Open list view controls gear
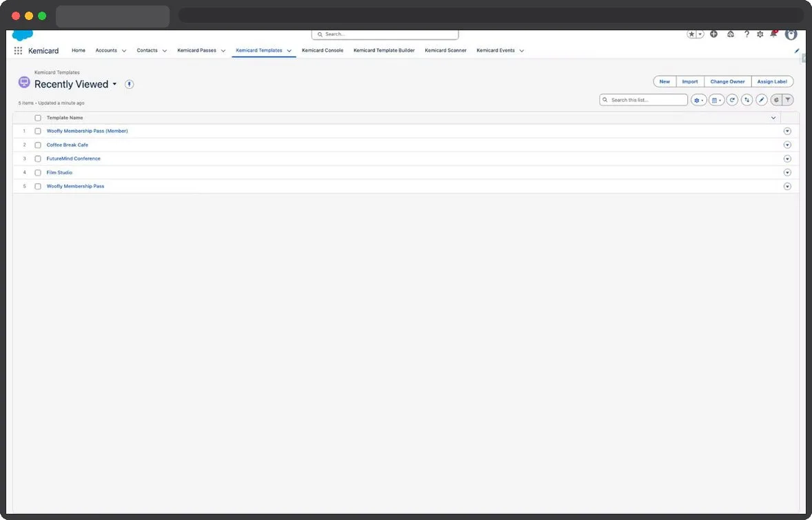Screen dimensions: 812x520 click(x=698, y=101)
